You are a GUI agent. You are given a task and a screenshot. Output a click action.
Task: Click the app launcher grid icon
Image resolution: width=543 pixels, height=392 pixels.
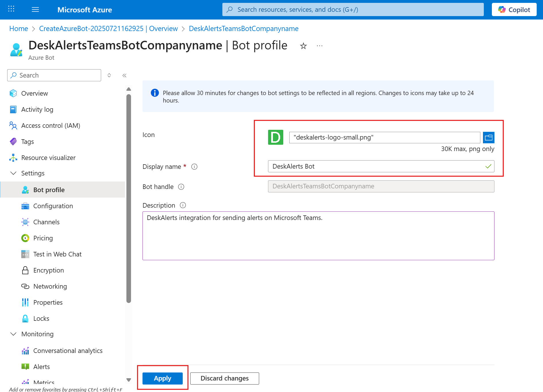coord(11,9)
